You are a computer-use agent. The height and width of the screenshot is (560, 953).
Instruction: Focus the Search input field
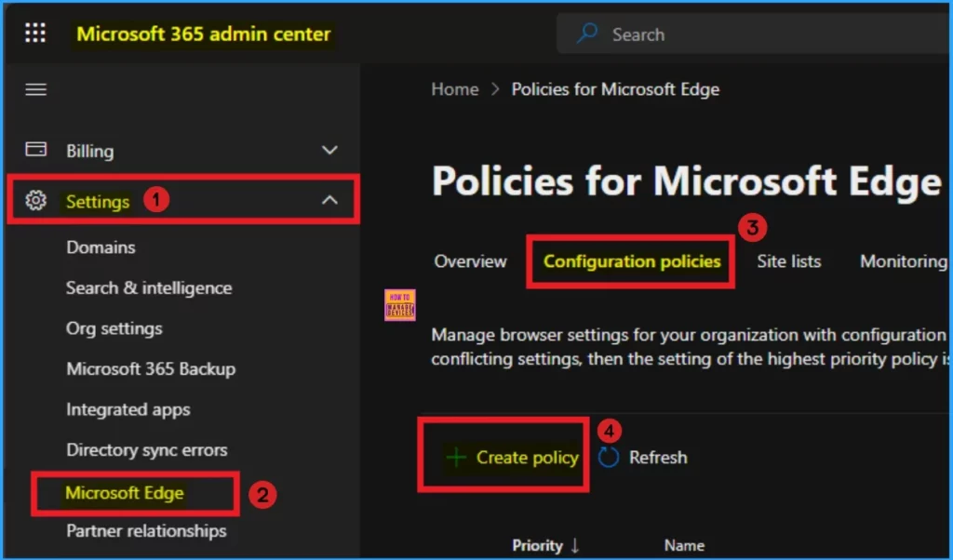point(754,34)
